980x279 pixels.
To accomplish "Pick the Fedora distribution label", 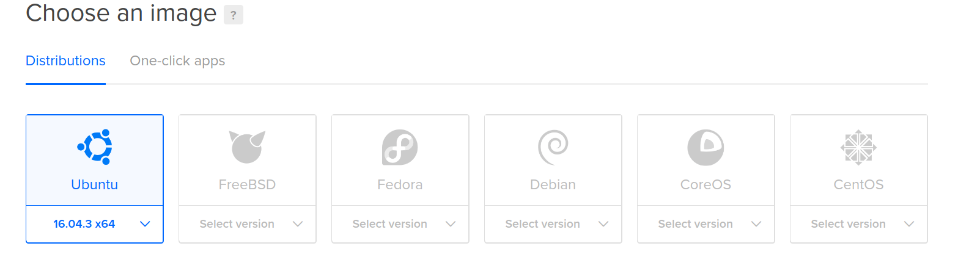I will pyautogui.click(x=400, y=184).
